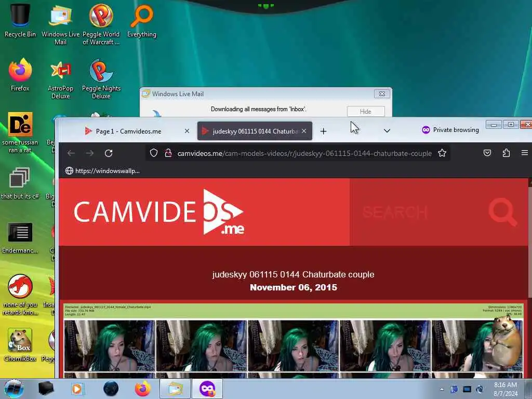This screenshot has height=399, width=532.
Task: Open the taskbar clock showing 8:16 AM
Action: click(506, 389)
